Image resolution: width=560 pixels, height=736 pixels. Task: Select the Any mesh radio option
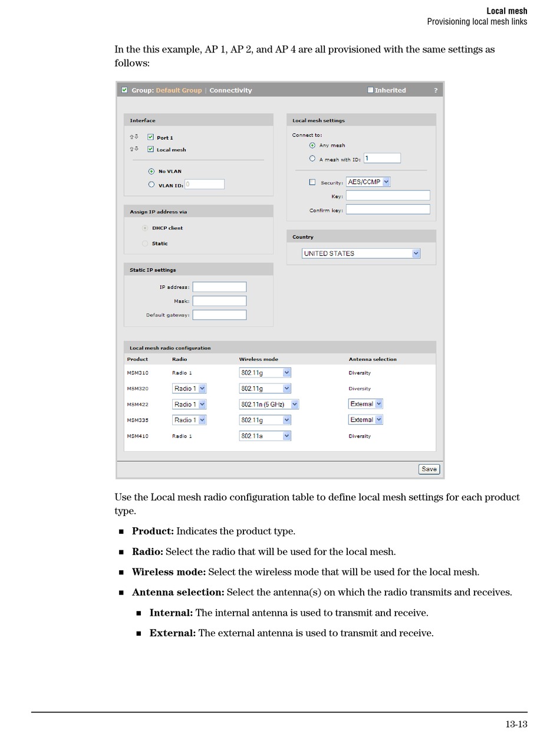click(312, 145)
